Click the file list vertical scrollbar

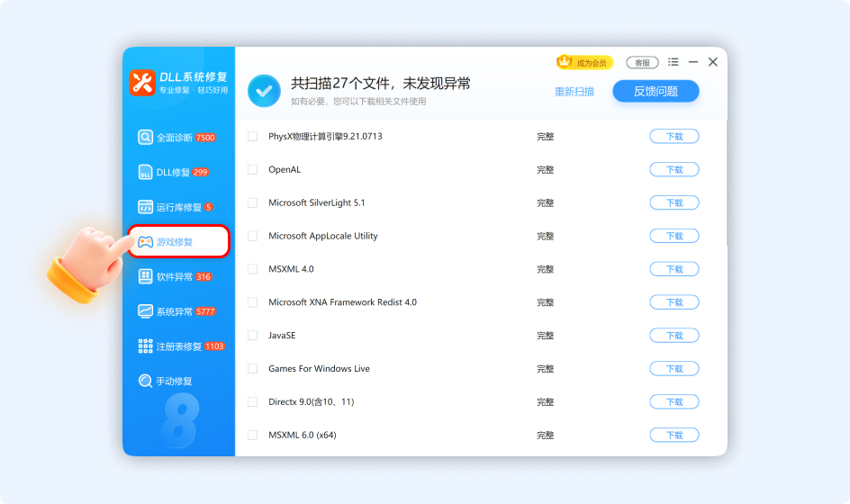pyautogui.click(x=726, y=183)
